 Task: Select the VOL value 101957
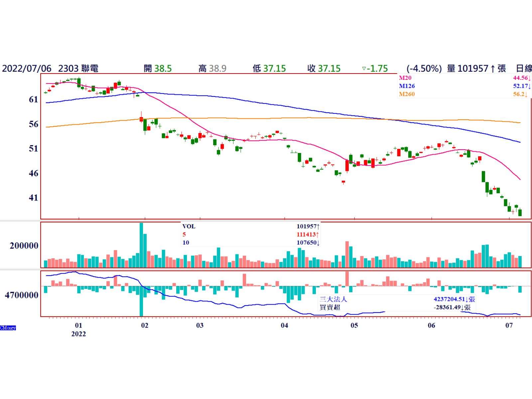tap(308, 226)
